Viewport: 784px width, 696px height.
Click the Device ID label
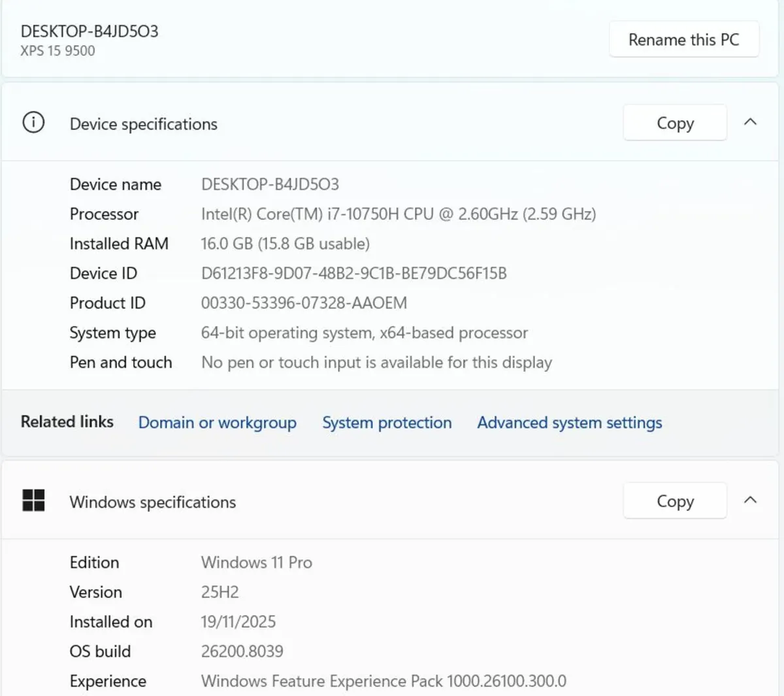pos(103,273)
